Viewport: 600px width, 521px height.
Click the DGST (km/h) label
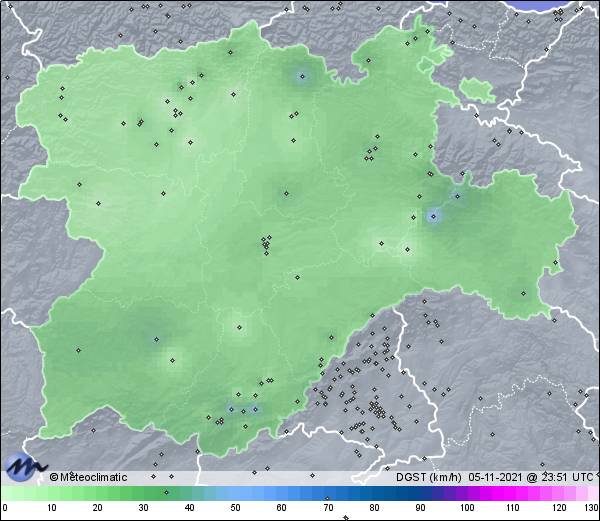(x=429, y=477)
